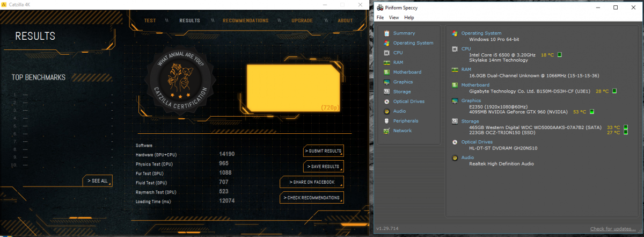Click SEE ALL under top benchmarks
The height and width of the screenshot is (237, 644).
[x=98, y=181]
